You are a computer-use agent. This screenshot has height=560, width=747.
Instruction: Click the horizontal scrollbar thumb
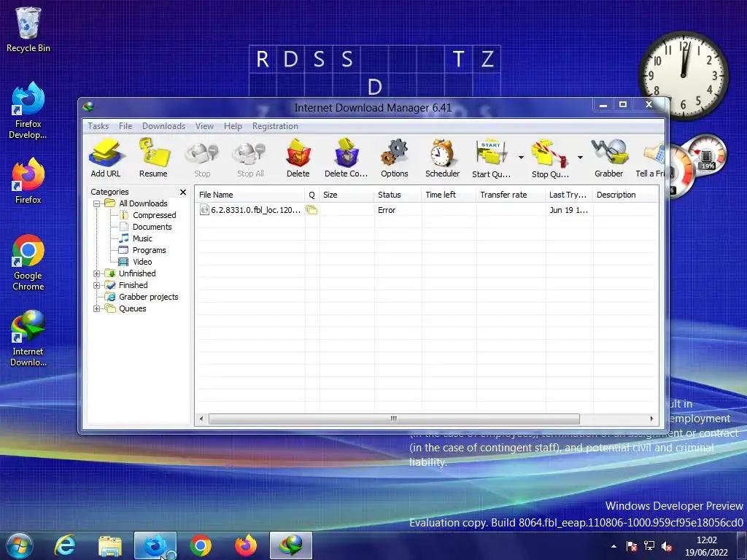tap(394, 419)
